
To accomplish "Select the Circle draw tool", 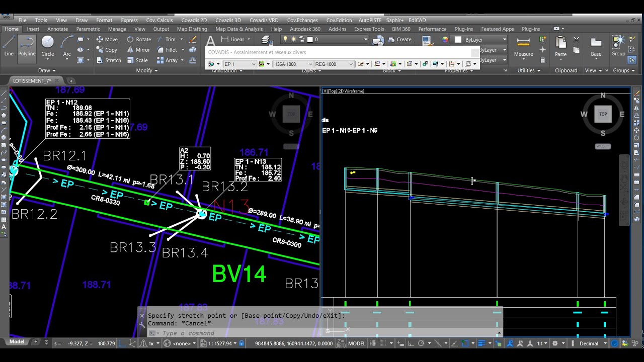I will point(47,47).
